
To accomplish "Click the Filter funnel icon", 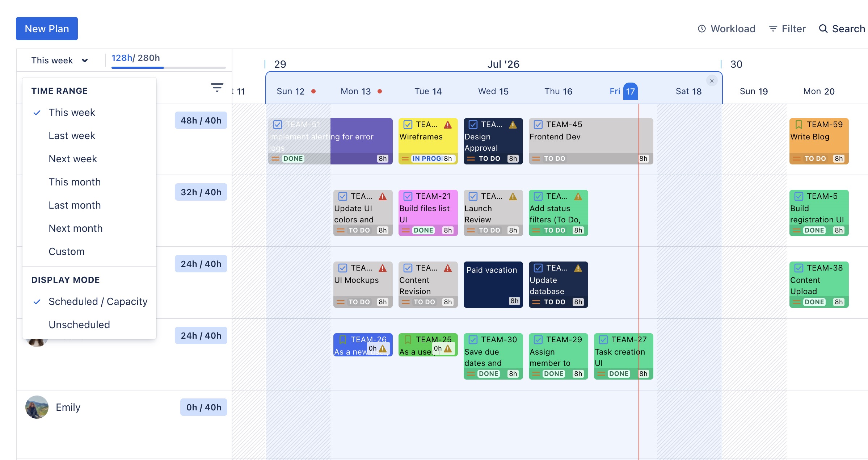I will click(773, 29).
